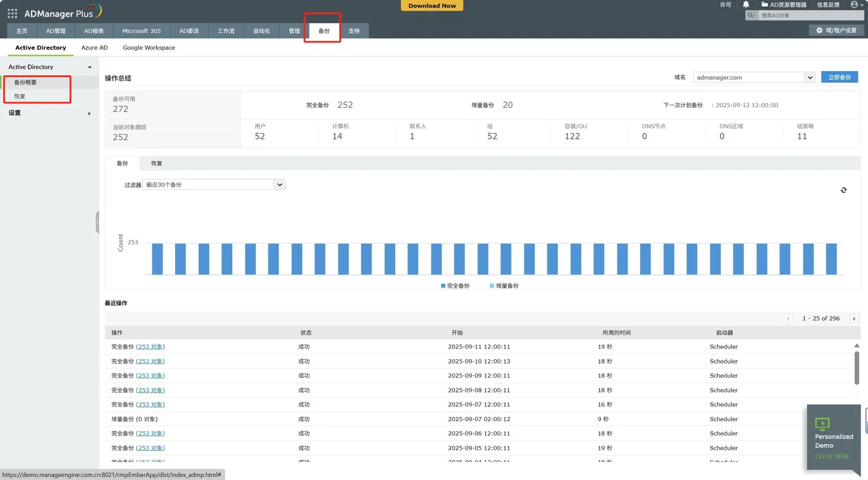This screenshot has height=480, width=868.
Task: Go to previous page of recent operations
Action: click(788, 318)
